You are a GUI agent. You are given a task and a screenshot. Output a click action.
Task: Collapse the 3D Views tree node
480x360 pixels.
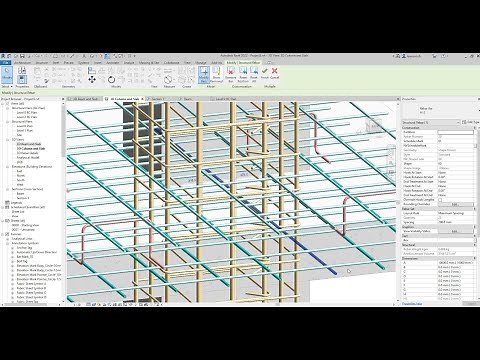tap(8, 140)
